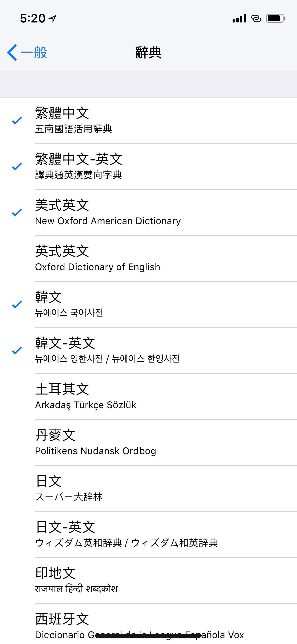Image resolution: width=297 pixels, height=644 pixels.
Task: Enable the 日文-英文 ウィズダム dictionary
Action: (x=148, y=535)
